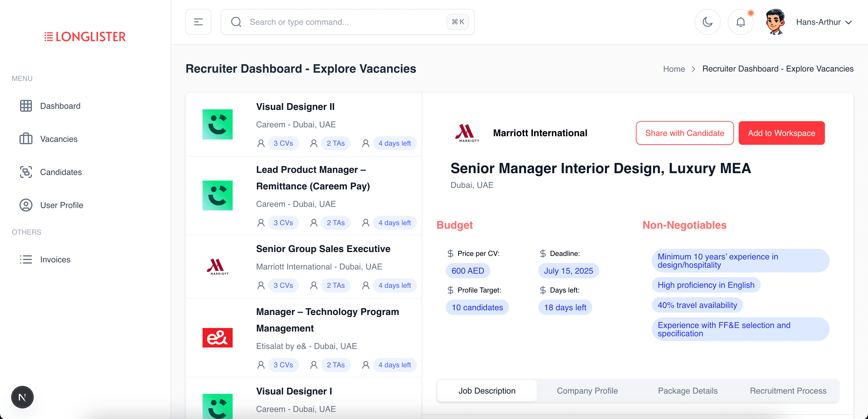Click the Add to Workspace button
868x419 pixels.
pyautogui.click(x=781, y=133)
